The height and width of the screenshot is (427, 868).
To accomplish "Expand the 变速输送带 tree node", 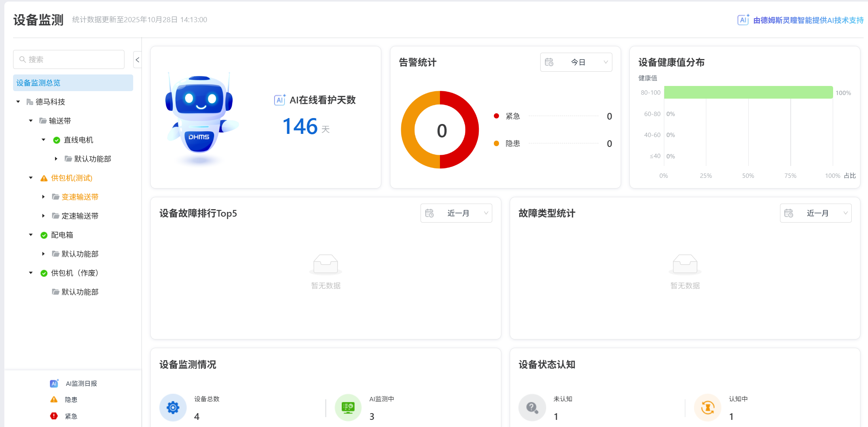I will pos(44,197).
